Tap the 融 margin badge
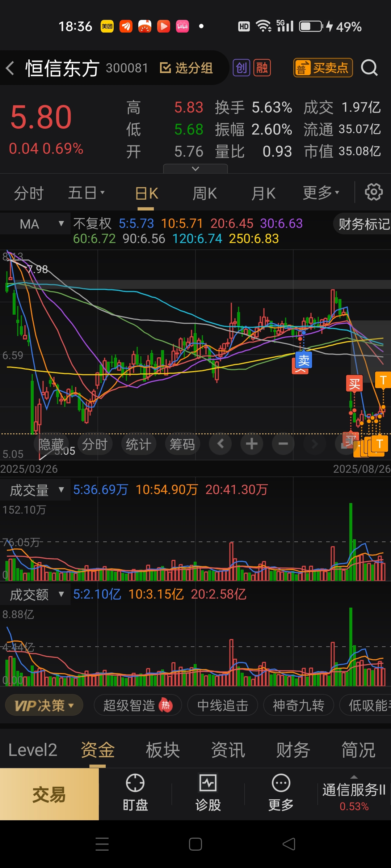 pyautogui.click(x=262, y=68)
